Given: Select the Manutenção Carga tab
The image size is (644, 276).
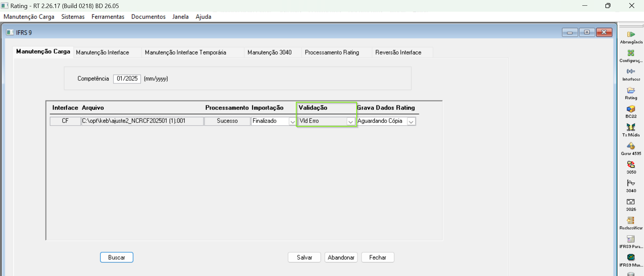Looking at the screenshot, I should coord(43,52).
